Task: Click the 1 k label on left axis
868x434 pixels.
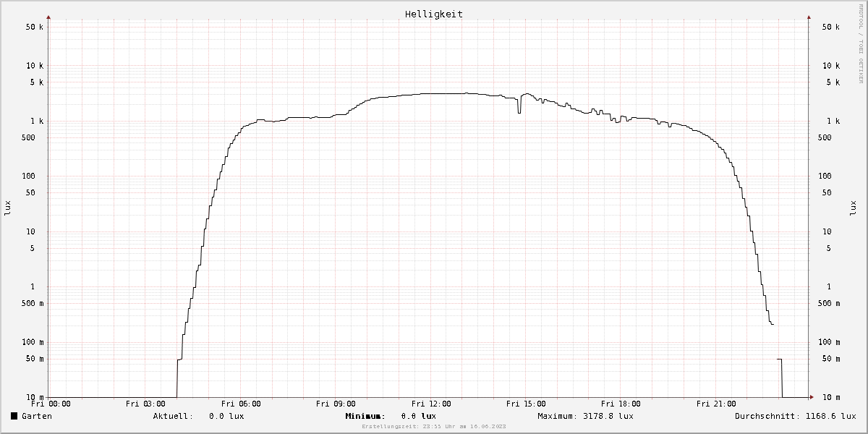Action: click(x=37, y=121)
